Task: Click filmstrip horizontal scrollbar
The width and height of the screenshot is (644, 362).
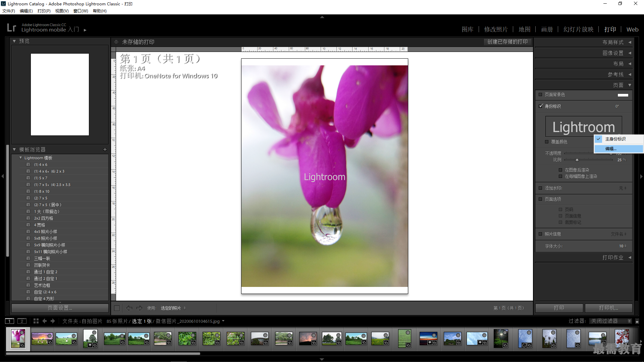Action: pos(103,353)
